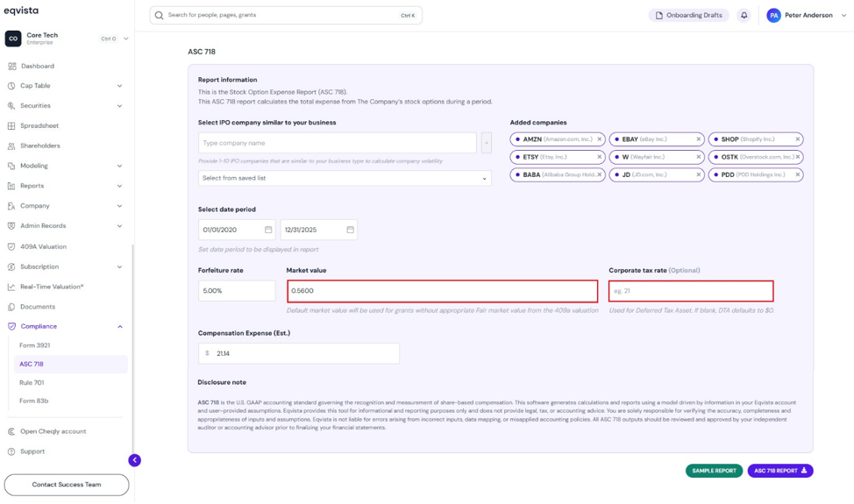Screen dimensions: 854x504
Task: Click the Reports chart icon
Action: [x=11, y=186]
